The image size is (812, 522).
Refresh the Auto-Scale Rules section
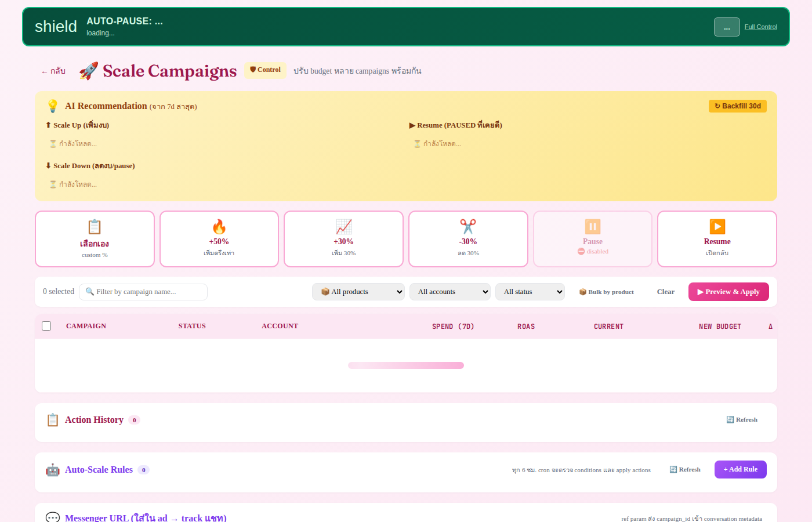coord(685,469)
